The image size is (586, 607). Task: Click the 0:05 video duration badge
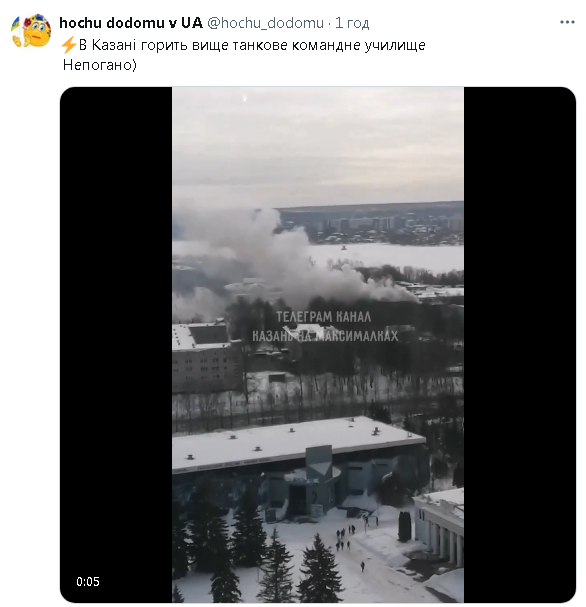pos(88,581)
